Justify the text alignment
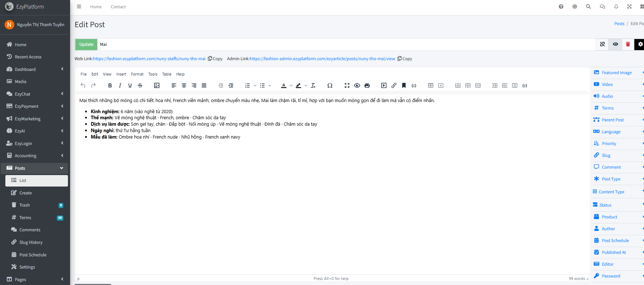 (x=204, y=86)
